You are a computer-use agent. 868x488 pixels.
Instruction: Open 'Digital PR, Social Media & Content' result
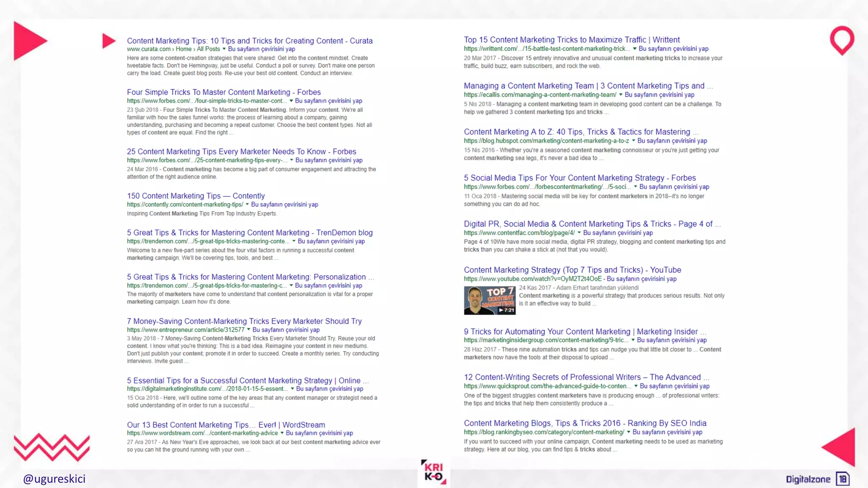pyautogui.click(x=592, y=224)
